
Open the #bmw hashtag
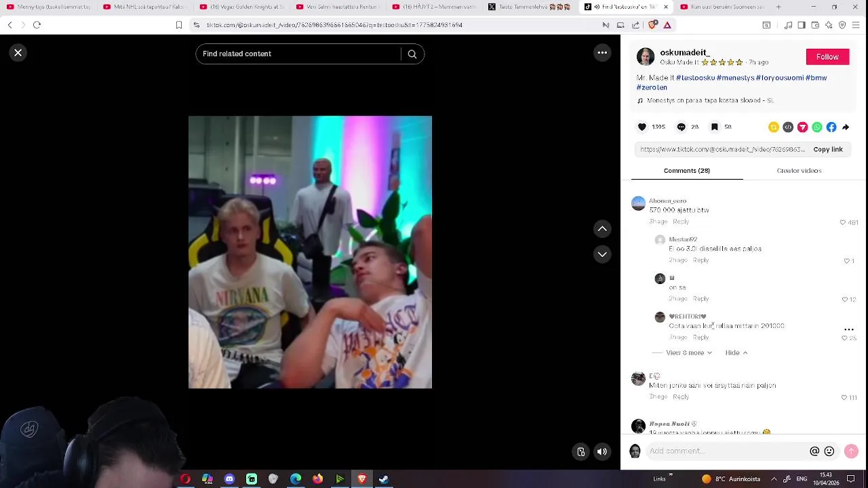(816, 78)
